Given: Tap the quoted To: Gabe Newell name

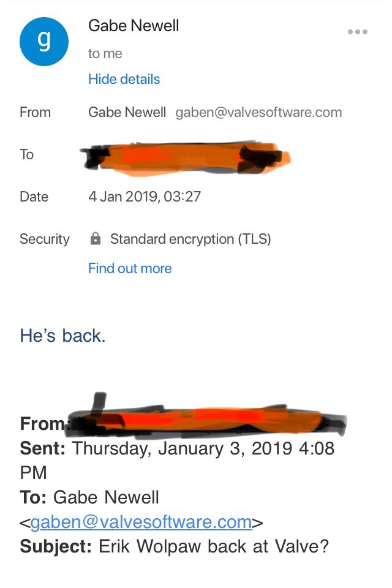Looking at the screenshot, I should pos(106,497).
